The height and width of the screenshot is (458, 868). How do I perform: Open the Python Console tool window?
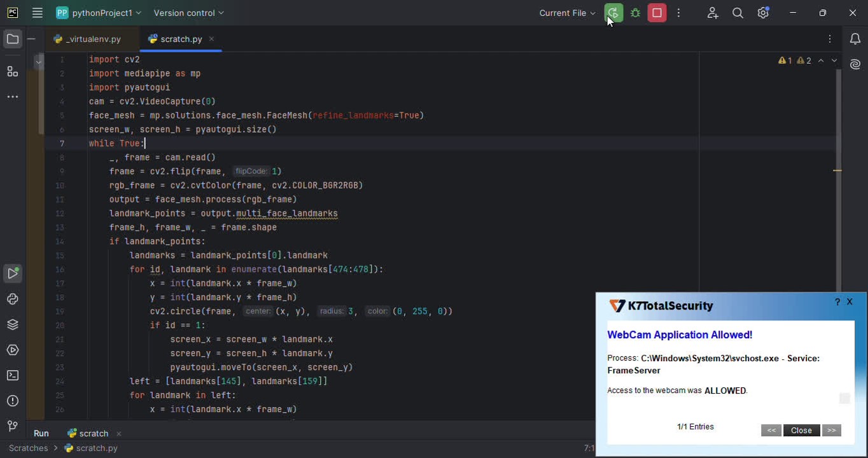[13, 299]
